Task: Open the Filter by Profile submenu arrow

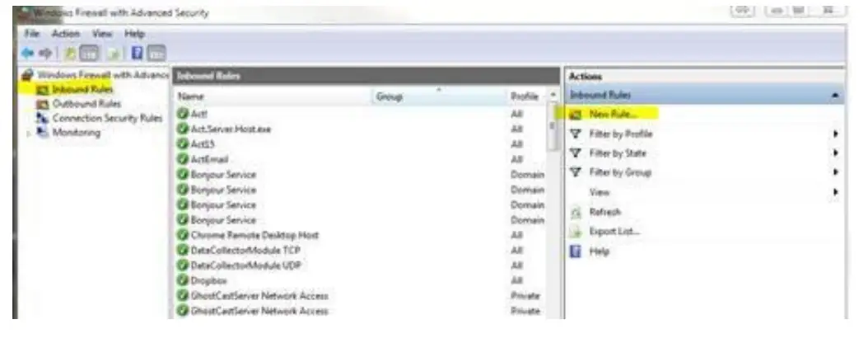Action: (835, 134)
